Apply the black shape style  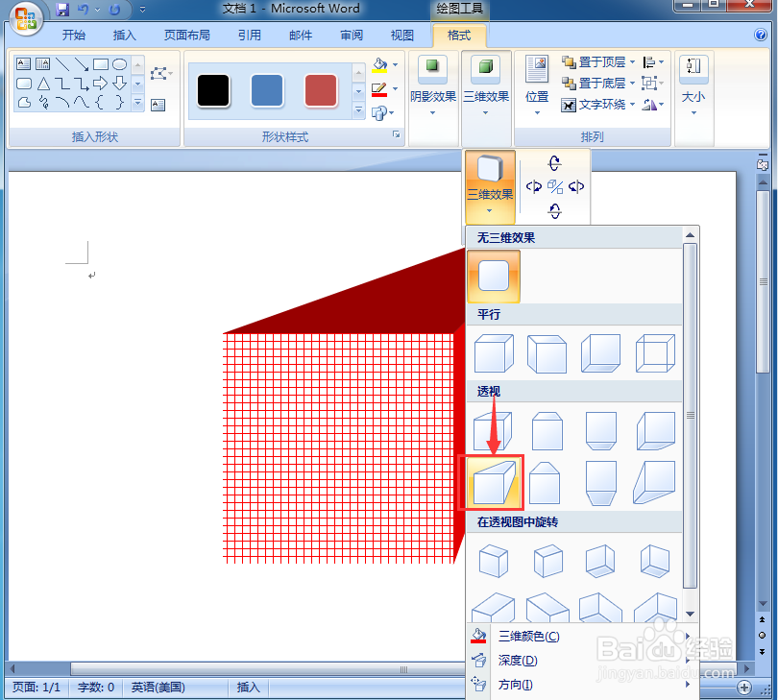click(213, 91)
